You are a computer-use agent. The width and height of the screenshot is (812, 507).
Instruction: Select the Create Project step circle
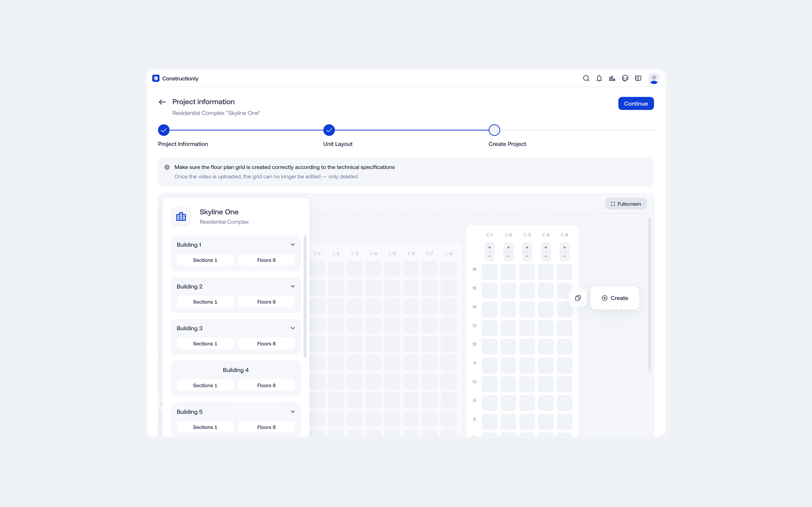494,130
